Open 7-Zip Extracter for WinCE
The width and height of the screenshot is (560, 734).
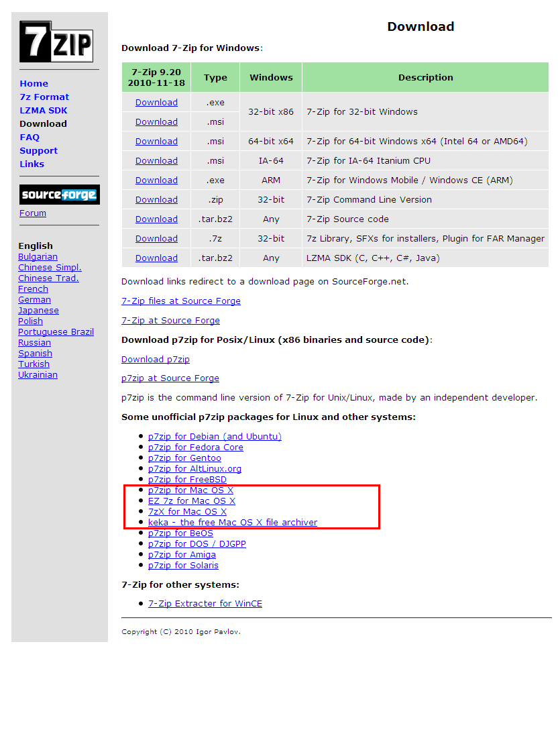coord(205,604)
